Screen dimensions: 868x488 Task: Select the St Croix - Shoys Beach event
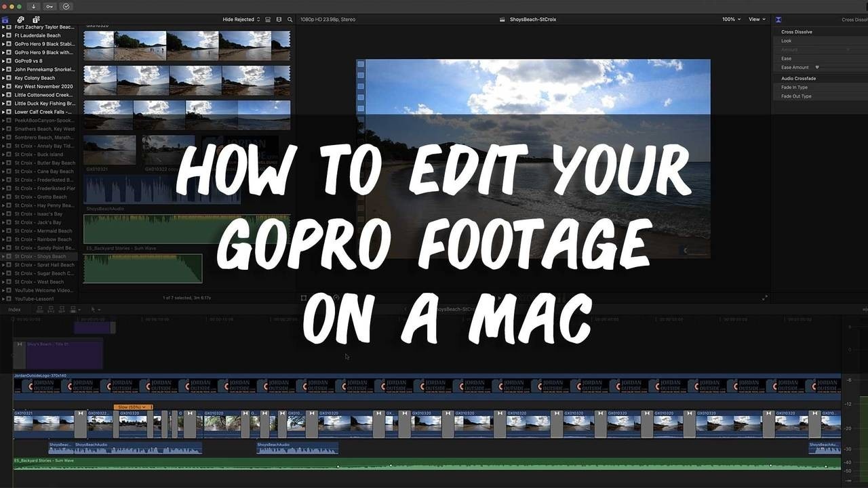click(39, 256)
